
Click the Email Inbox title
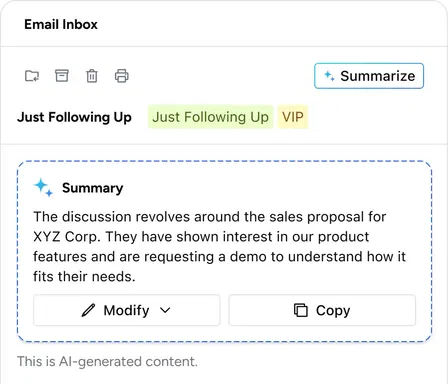coord(61,24)
